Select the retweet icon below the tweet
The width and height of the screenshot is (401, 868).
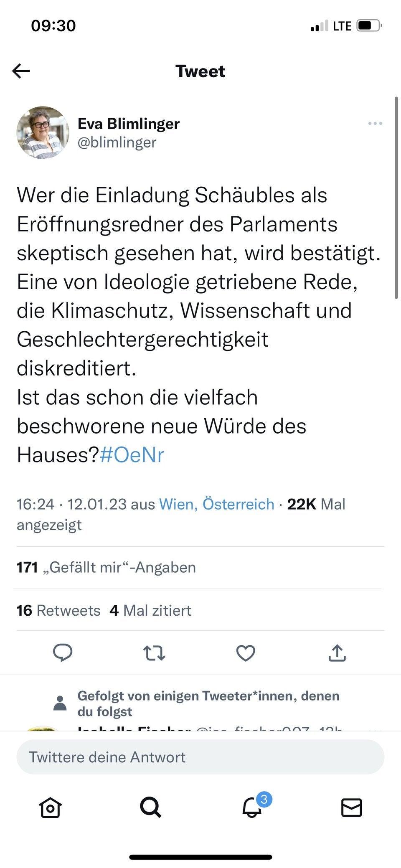point(154,653)
